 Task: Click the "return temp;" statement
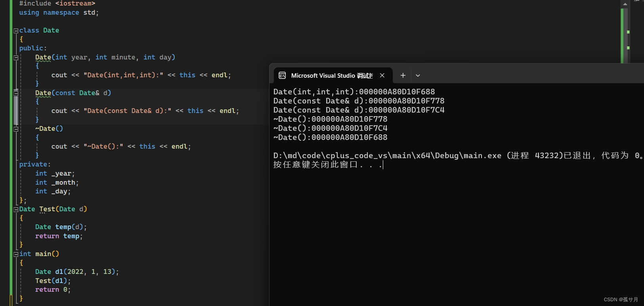point(59,236)
